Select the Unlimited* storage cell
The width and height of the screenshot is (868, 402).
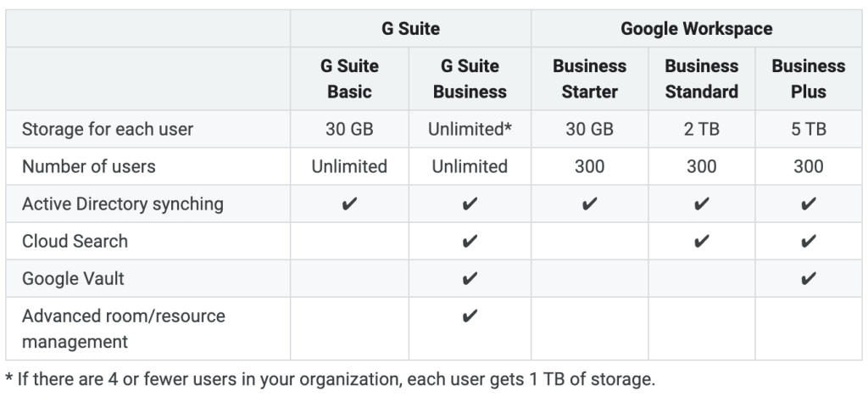pos(470,130)
